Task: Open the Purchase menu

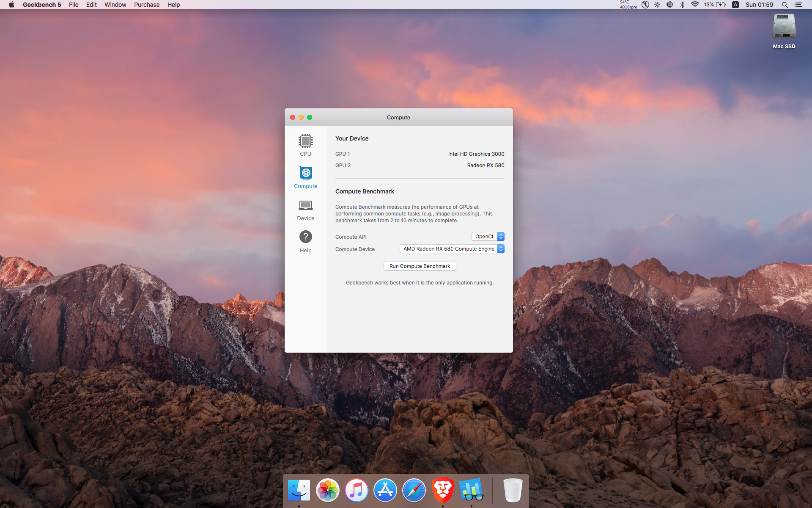Action: point(147,5)
